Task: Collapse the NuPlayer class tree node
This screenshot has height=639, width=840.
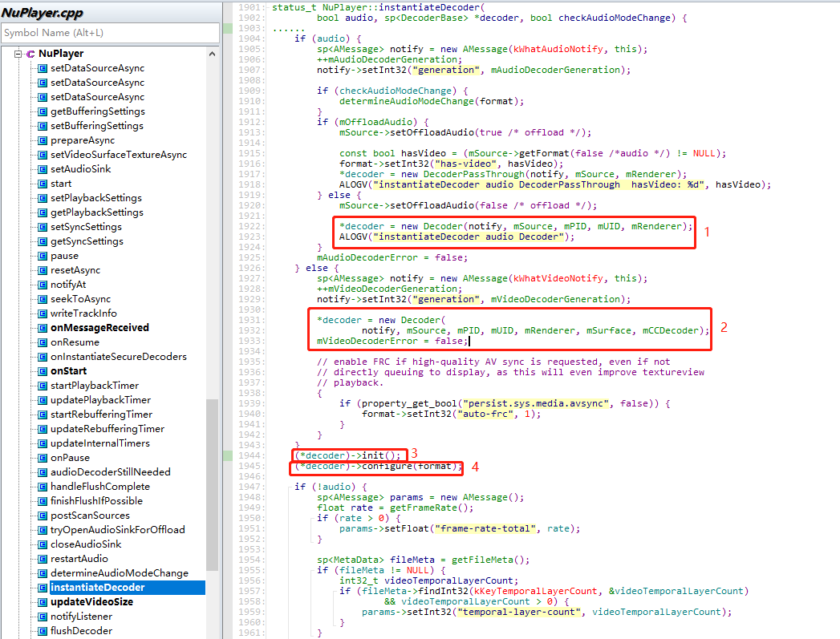Action: coord(18,54)
